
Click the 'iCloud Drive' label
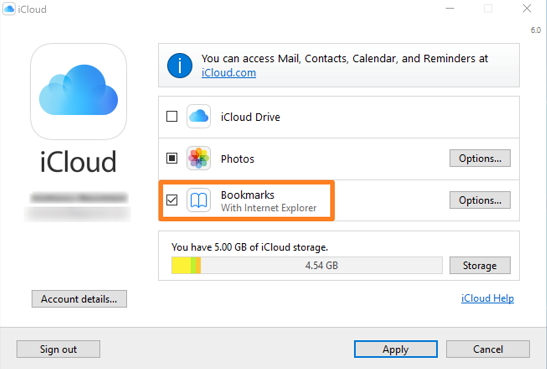(x=250, y=117)
